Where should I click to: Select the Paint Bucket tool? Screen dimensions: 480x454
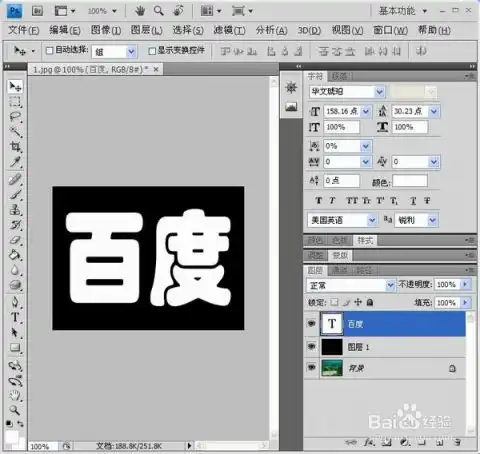pyautogui.click(x=15, y=255)
